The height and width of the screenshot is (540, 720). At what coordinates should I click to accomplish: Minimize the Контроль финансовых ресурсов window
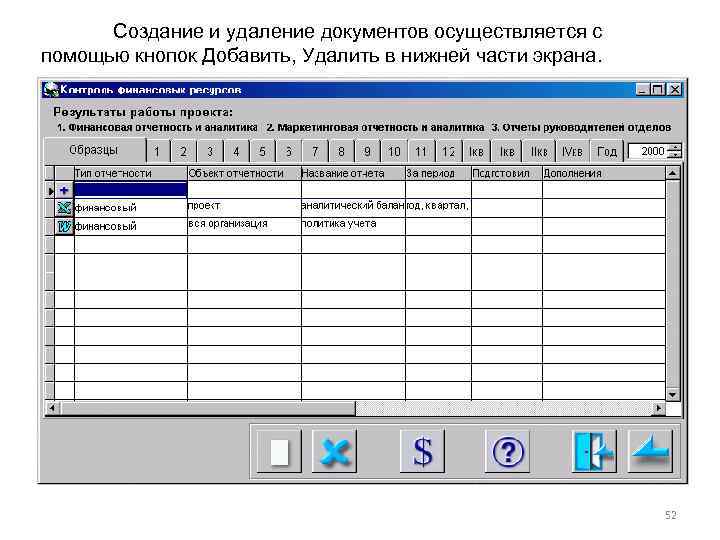point(642,90)
